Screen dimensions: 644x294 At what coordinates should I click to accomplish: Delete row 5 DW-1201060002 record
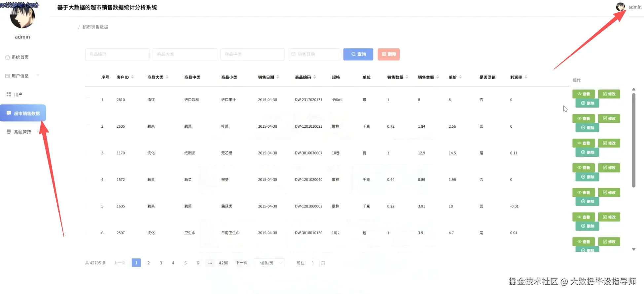coord(587,202)
